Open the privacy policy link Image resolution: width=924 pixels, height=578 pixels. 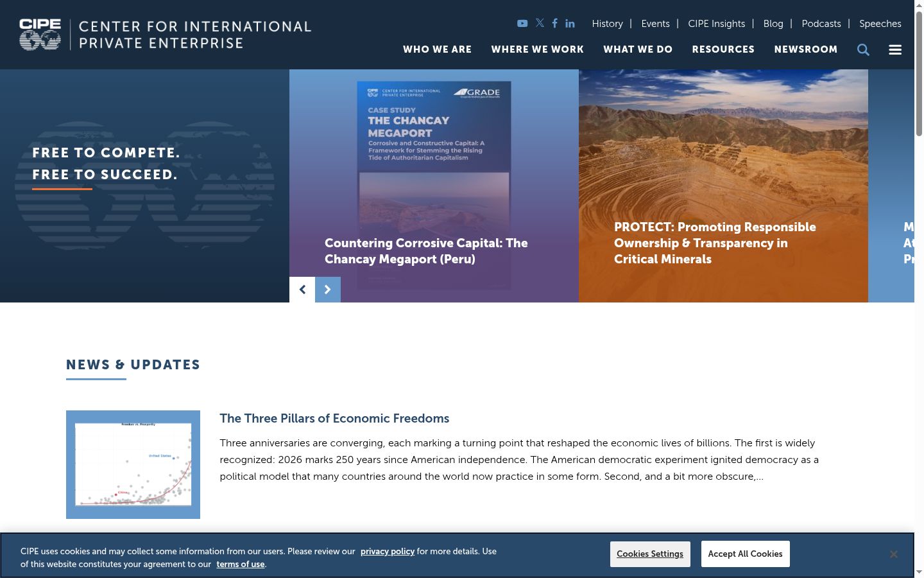click(x=388, y=551)
